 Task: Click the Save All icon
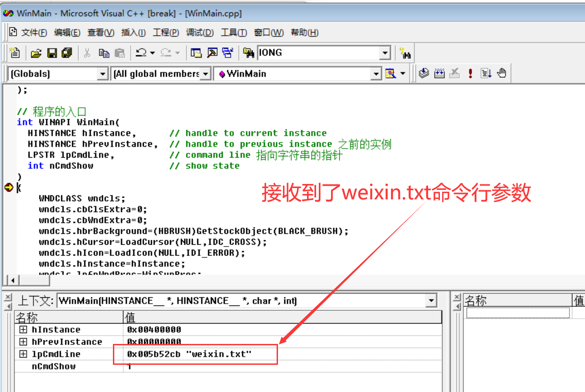tap(67, 53)
